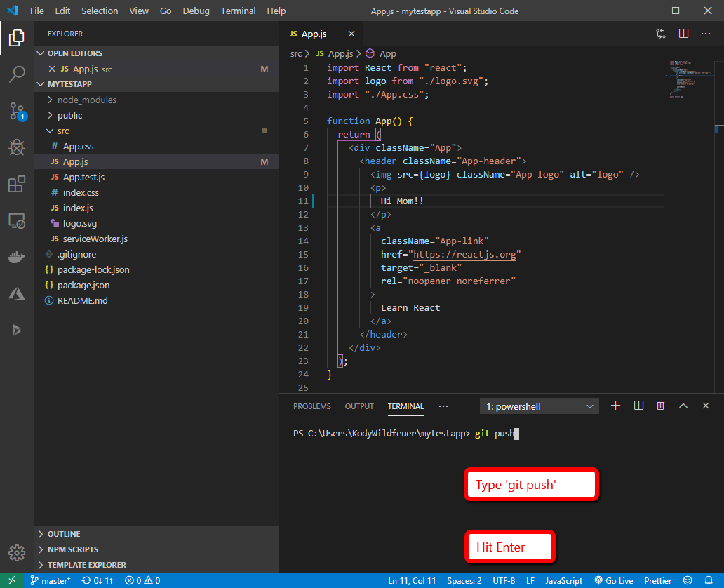Open the Search view in activity bar

[x=17, y=74]
